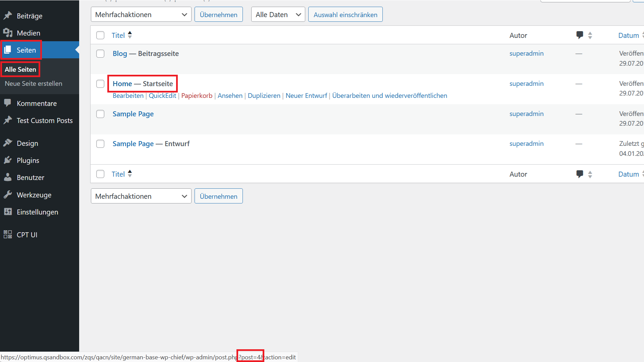644x362 pixels.
Task: Toggle select-all checkbox in top header
Action: coord(100,35)
